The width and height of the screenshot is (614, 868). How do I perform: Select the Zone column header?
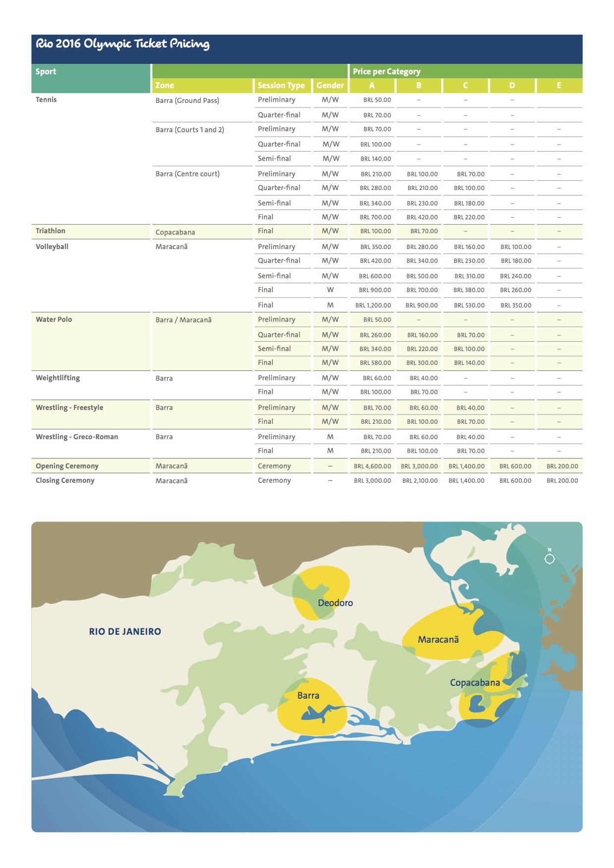(x=164, y=85)
